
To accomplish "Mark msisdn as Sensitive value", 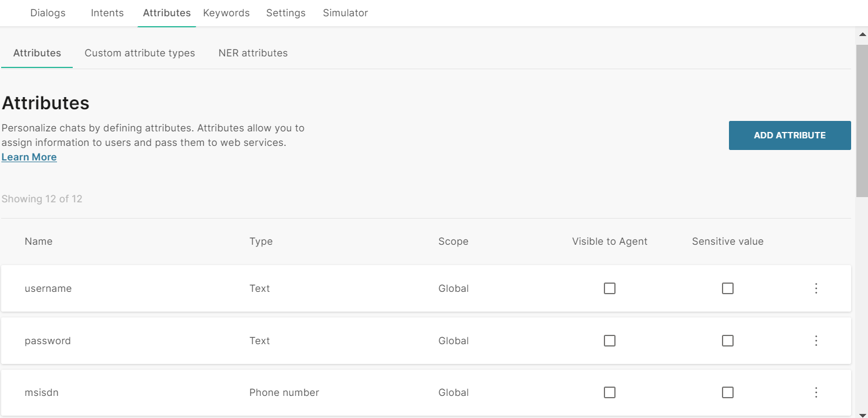I will (x=727, y=392).
